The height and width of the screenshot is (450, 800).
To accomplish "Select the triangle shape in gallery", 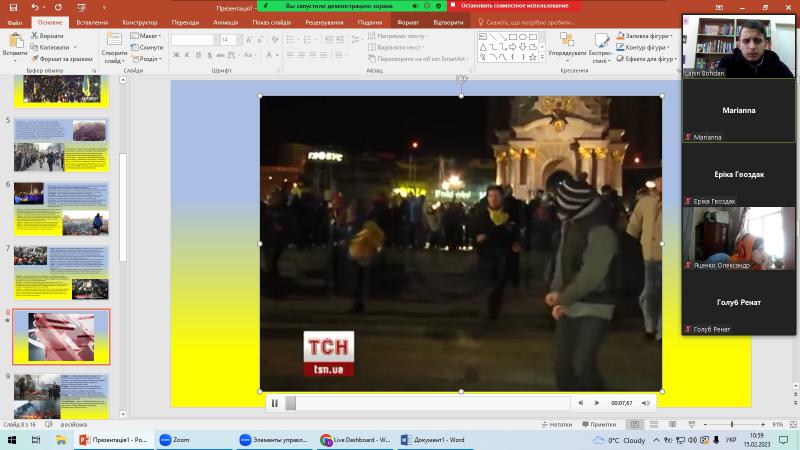I will [x=483, y=47].
